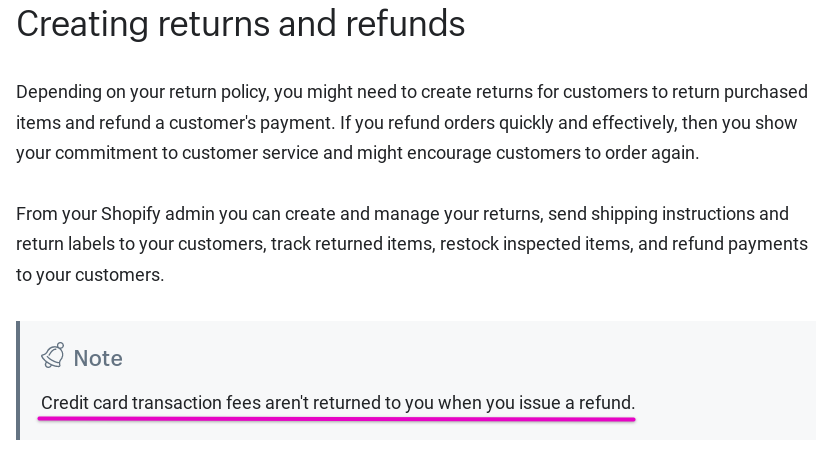
Task: Click the underlined credit card fees sentence
Action: [337, 403]
